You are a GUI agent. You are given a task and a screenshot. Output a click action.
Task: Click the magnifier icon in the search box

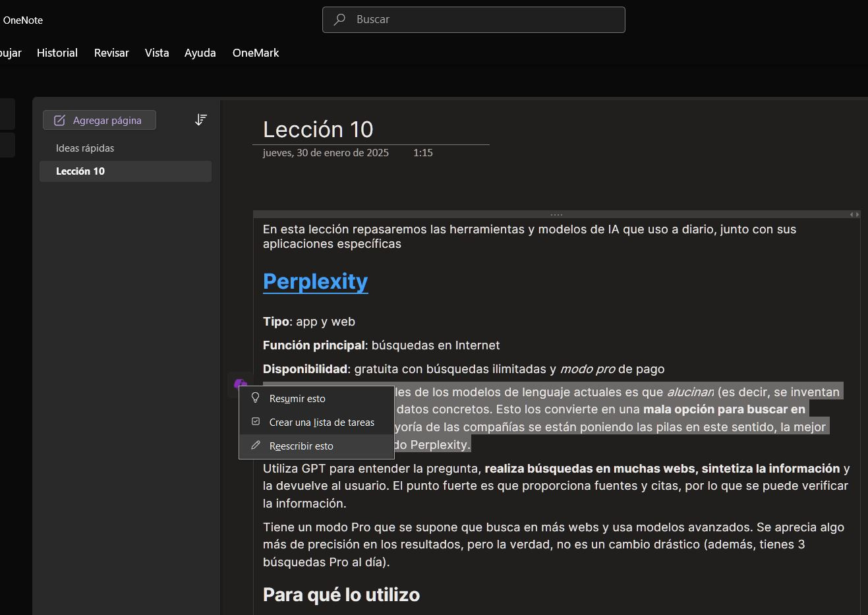coord(340,20)
